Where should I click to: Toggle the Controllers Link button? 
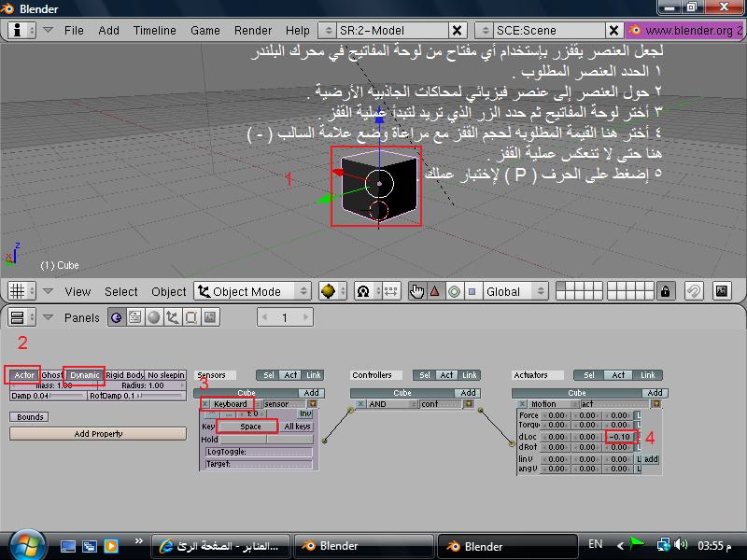point(470,375)
